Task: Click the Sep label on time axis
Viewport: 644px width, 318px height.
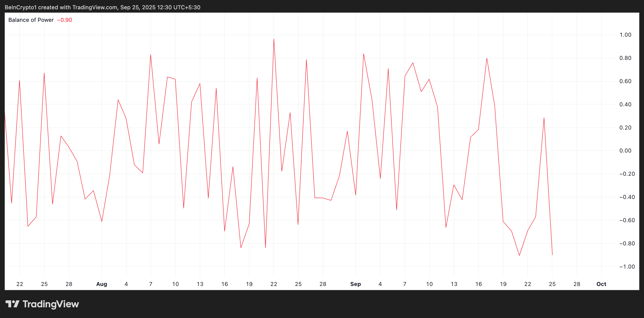Action: pos(355,284)
